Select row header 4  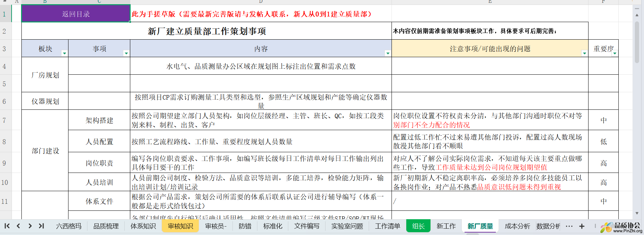[6, 66]
